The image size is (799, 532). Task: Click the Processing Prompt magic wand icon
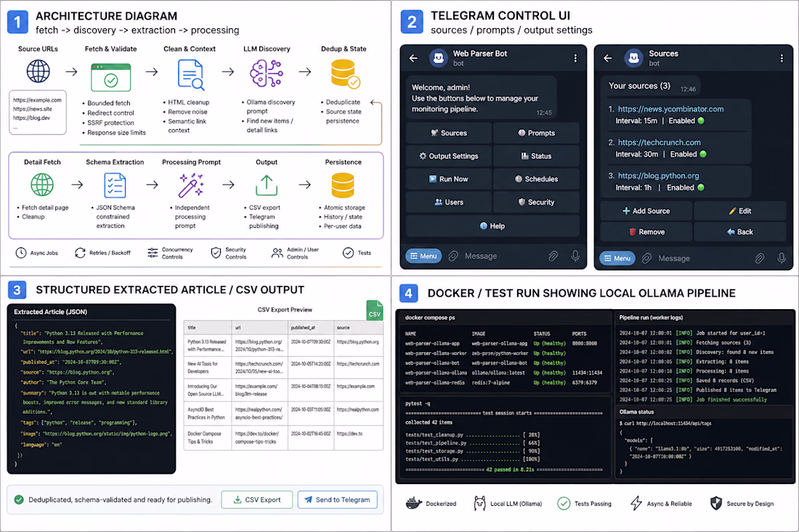pos(190,185)
